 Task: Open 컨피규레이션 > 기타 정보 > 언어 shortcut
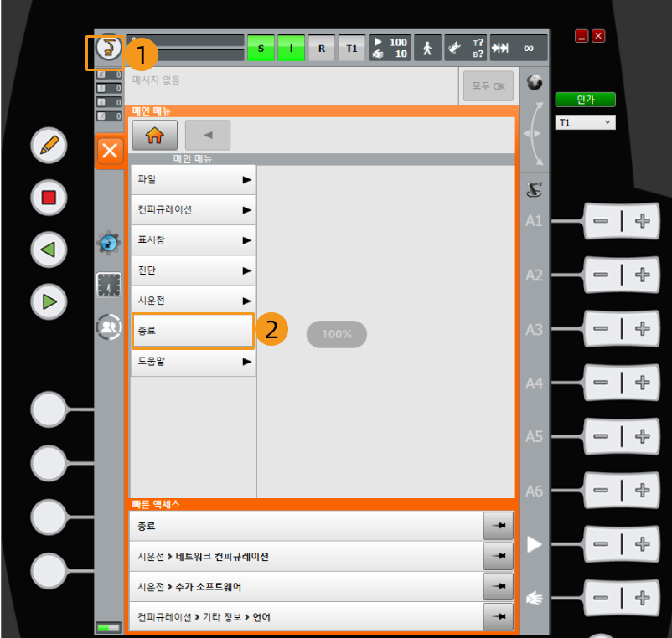click(x=306, y=617)
